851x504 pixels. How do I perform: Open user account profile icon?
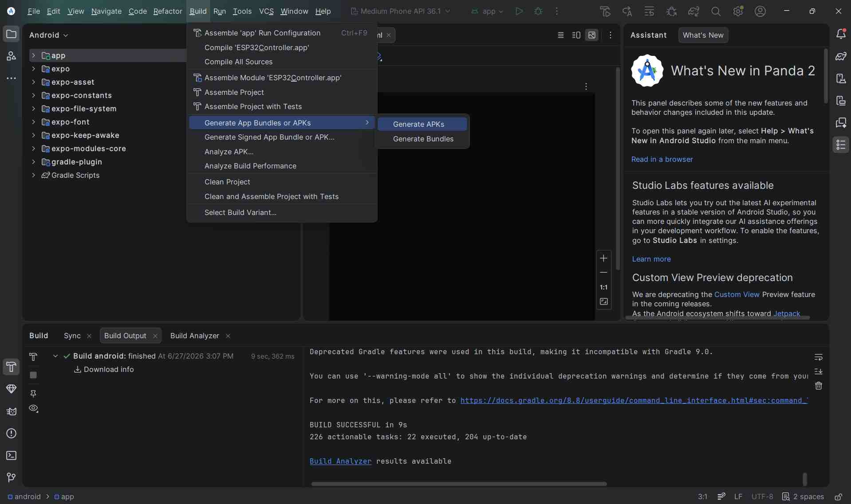(x=760, y=11)
